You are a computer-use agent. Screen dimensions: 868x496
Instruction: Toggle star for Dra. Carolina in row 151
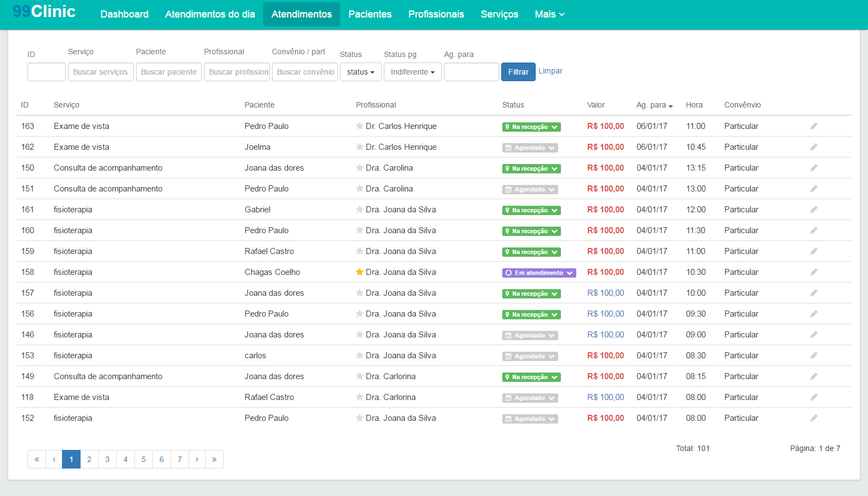pyautogui.click(x=360, y=189)
